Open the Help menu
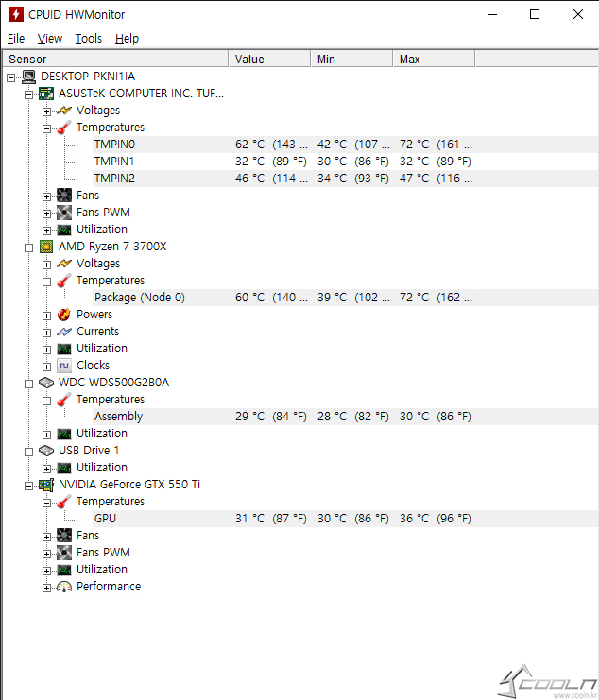This screenshot has height=700, width=599. tap(127, 39)
